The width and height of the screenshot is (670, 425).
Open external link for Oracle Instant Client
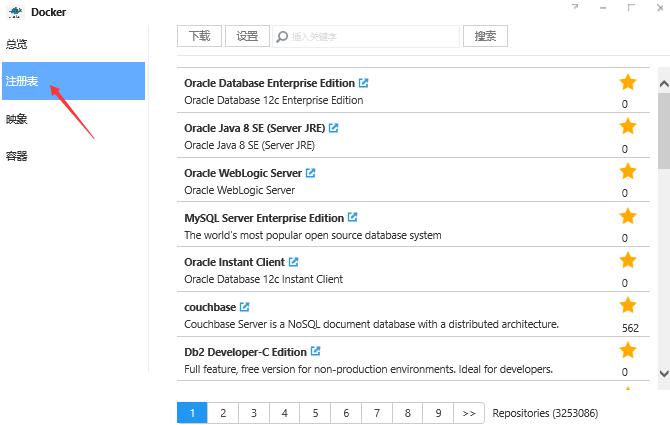coord(293,262)
